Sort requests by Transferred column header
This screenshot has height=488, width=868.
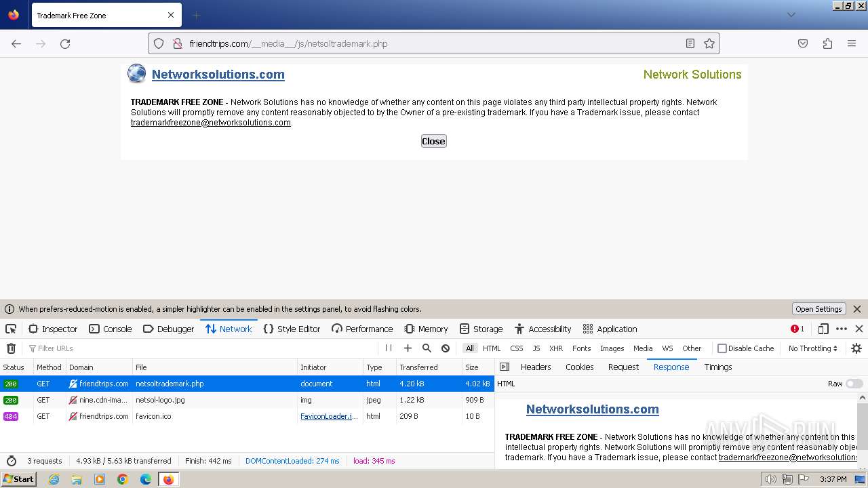[x=429, y=367]
